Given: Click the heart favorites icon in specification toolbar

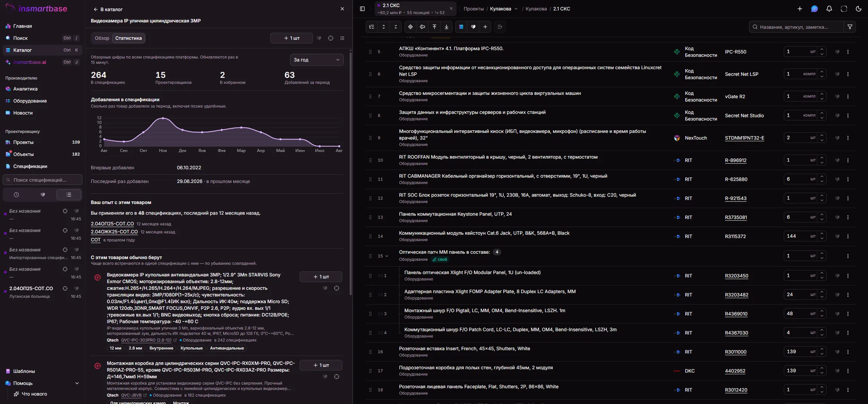Looking at the screenshot, I should pyautogui.click(x=473, y=27).
